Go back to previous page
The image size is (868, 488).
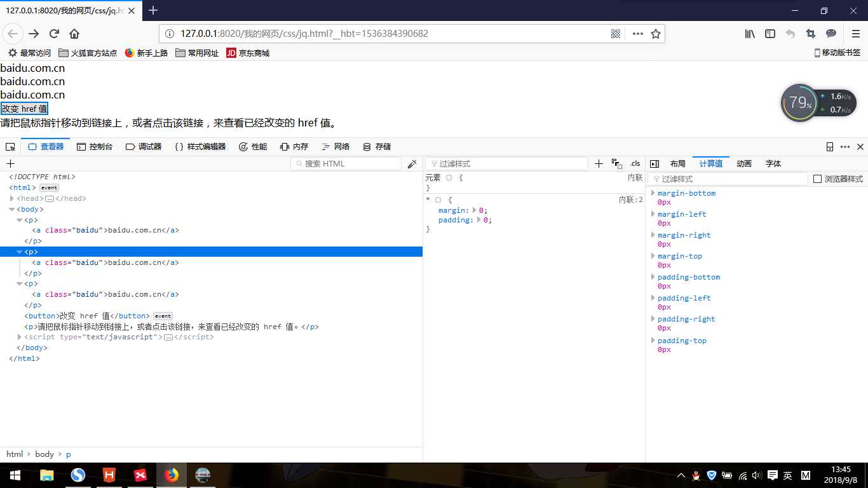coord(13,34)
